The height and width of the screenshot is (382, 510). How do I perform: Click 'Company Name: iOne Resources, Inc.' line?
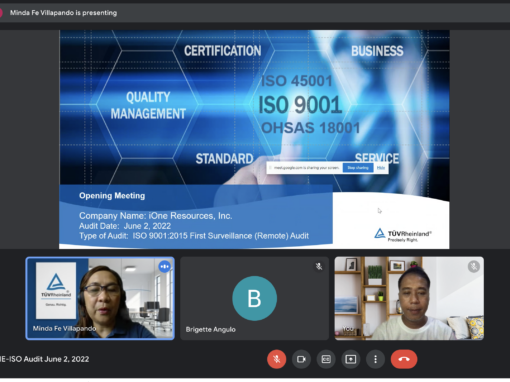[156, 216]
